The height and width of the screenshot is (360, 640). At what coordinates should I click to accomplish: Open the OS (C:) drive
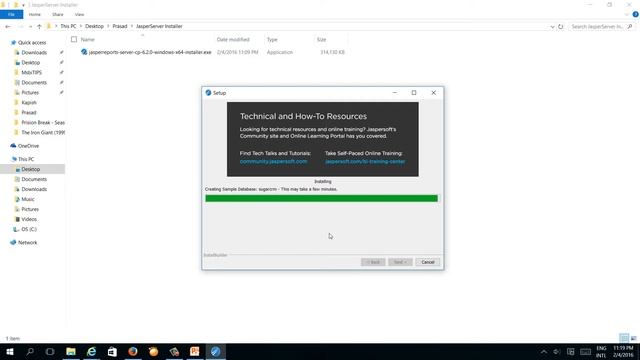click(29, 229)
